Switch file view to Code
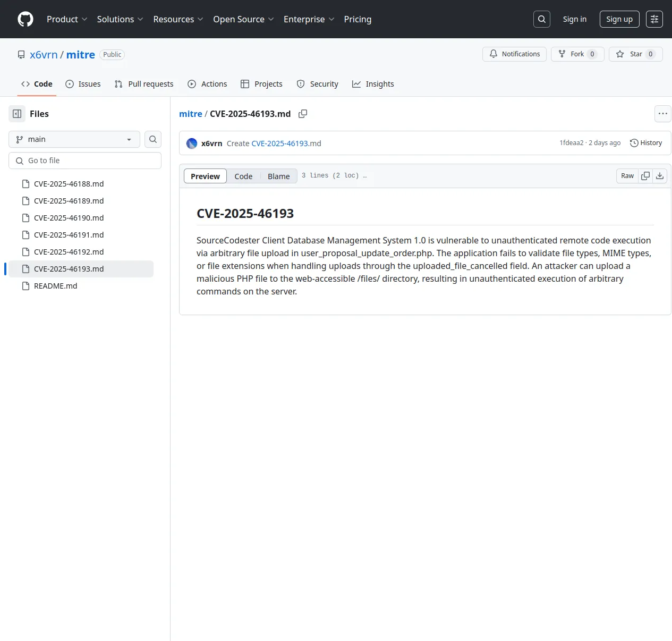Viewport: 672px width, 641px height. click(243, 176)
